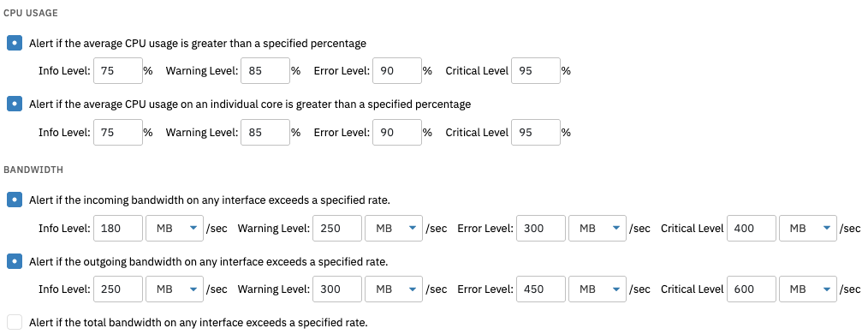The width and height of the screenshot is (868, 334).
Task: Open outgoing bandwidth Warning Level unit dropdown
Action: pyautogui.click(x=394, y=289)
